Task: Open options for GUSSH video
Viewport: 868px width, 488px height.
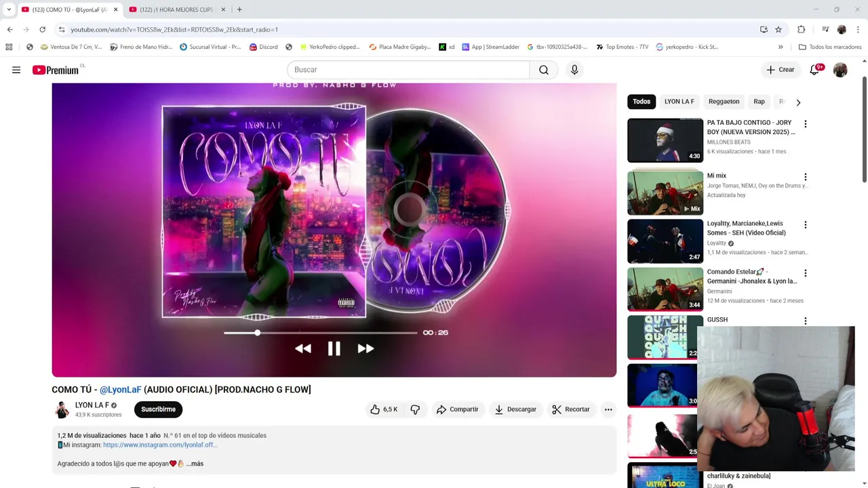Action: point(805,321)
